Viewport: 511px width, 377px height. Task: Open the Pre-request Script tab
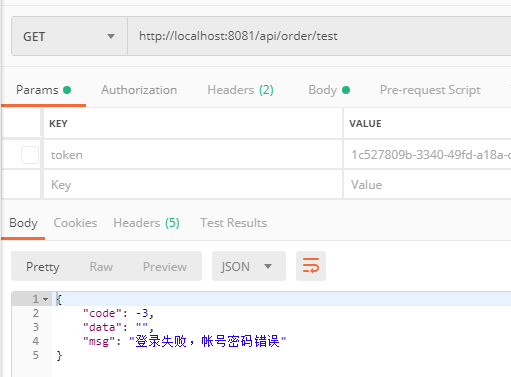coord(430,90)
